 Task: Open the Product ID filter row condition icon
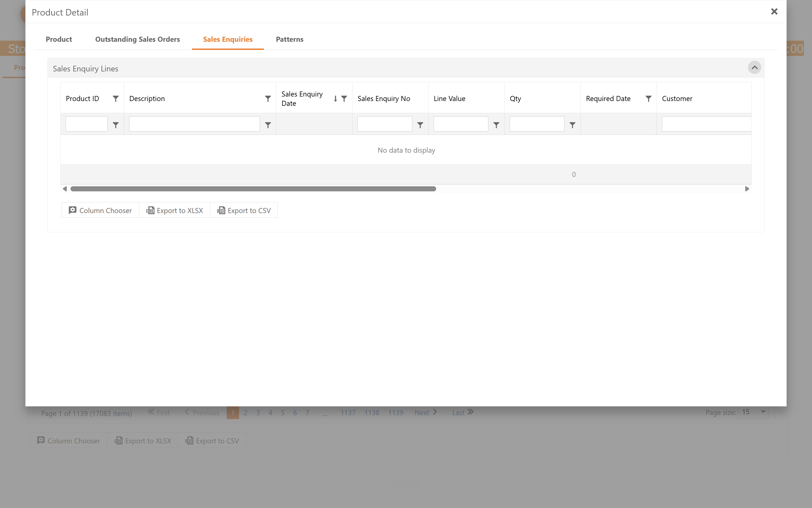point(115,125)
